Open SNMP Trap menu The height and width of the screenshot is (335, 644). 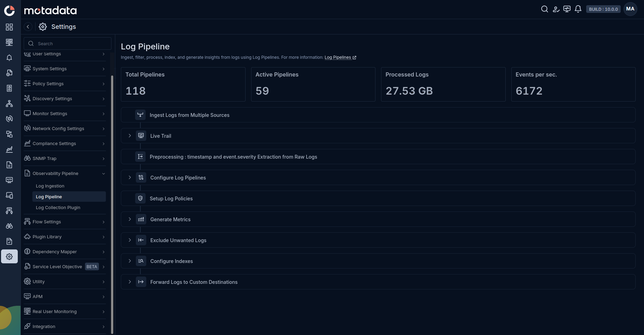click(x=65, y=159)
